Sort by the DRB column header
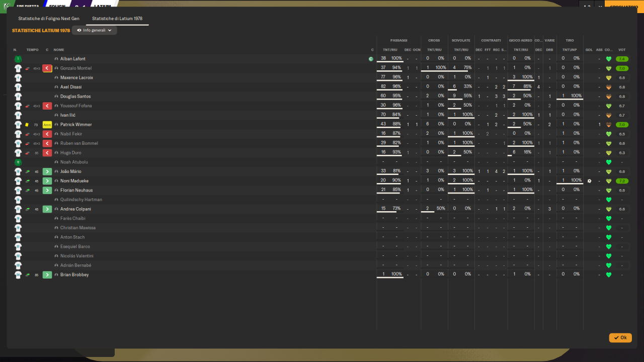Viewport: 644px width, 362px height. tap(549, 50)
